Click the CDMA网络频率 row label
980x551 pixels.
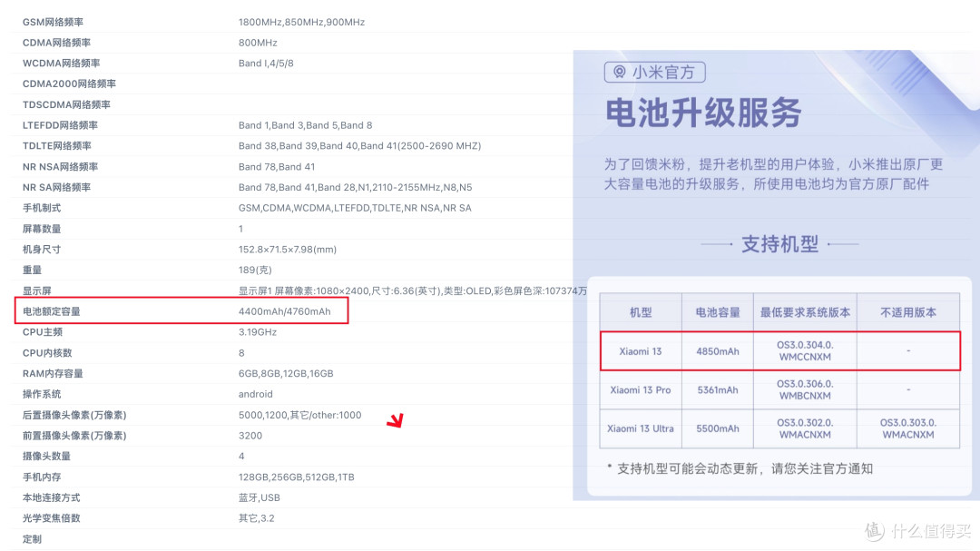(56, 43)
